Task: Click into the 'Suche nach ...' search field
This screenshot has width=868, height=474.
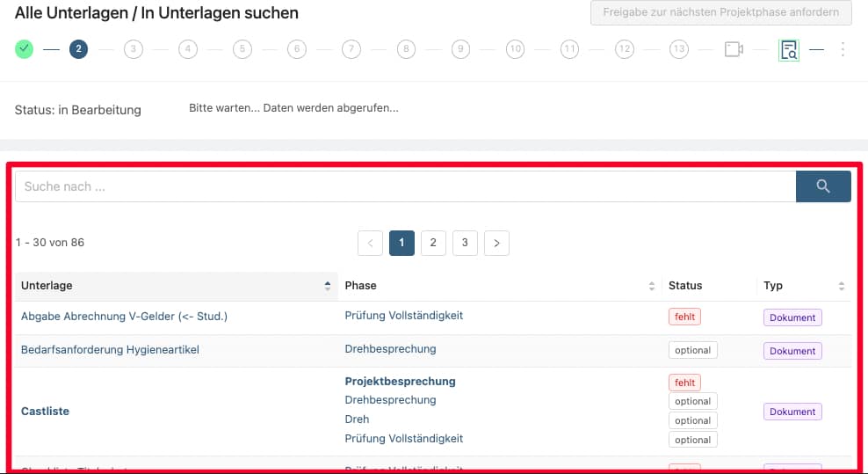Action: tap(404, 186)
